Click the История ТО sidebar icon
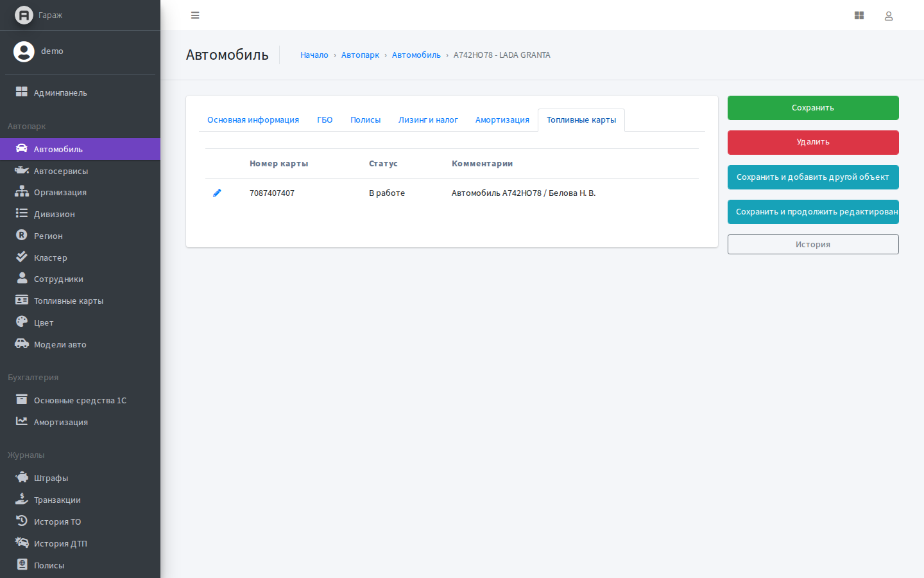This screenshot has width=924, height=578. tap(22, 521)
